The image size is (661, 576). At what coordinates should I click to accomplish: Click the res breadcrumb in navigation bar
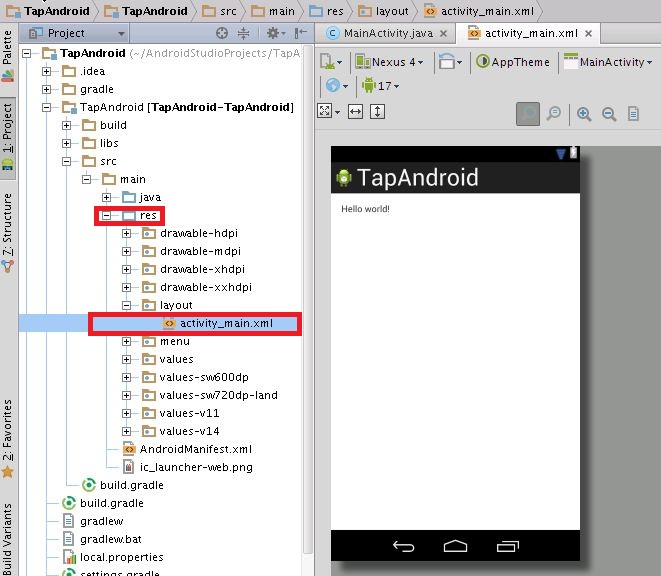click(x=327, y=11)
